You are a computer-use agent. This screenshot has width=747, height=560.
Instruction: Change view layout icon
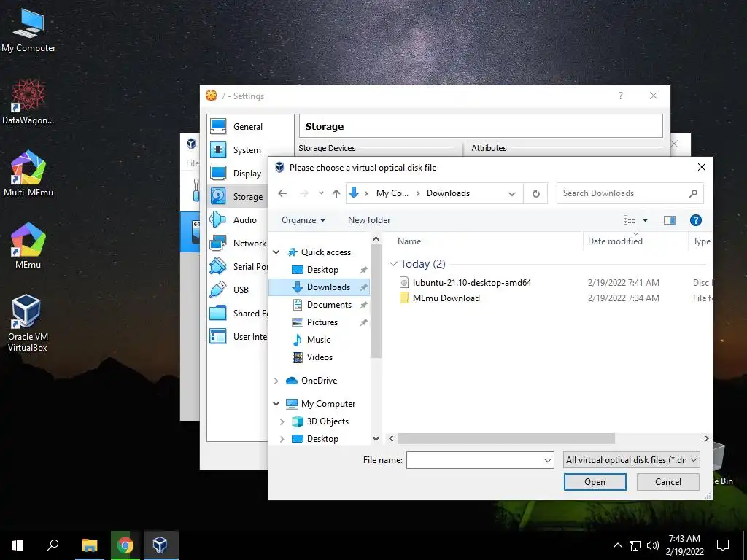tap(630, 220)
